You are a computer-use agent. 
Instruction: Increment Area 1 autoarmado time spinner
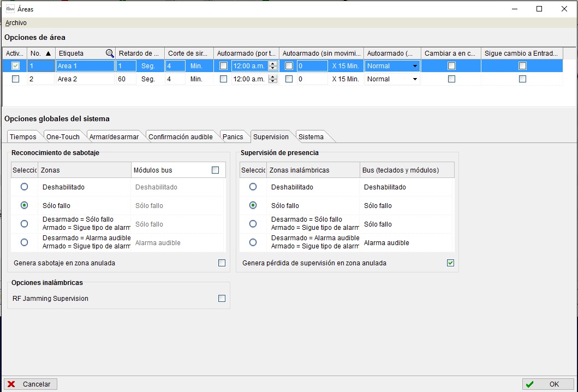273,63
